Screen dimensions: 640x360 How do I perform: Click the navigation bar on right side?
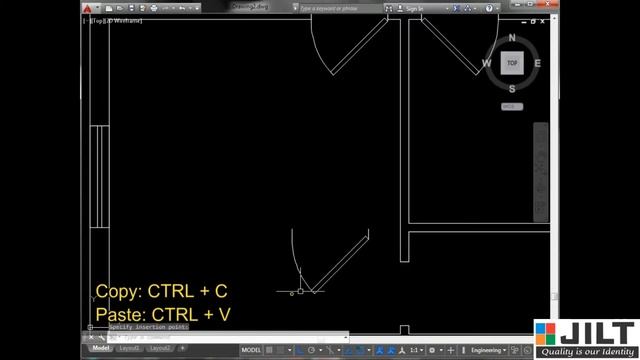[541, 172]
